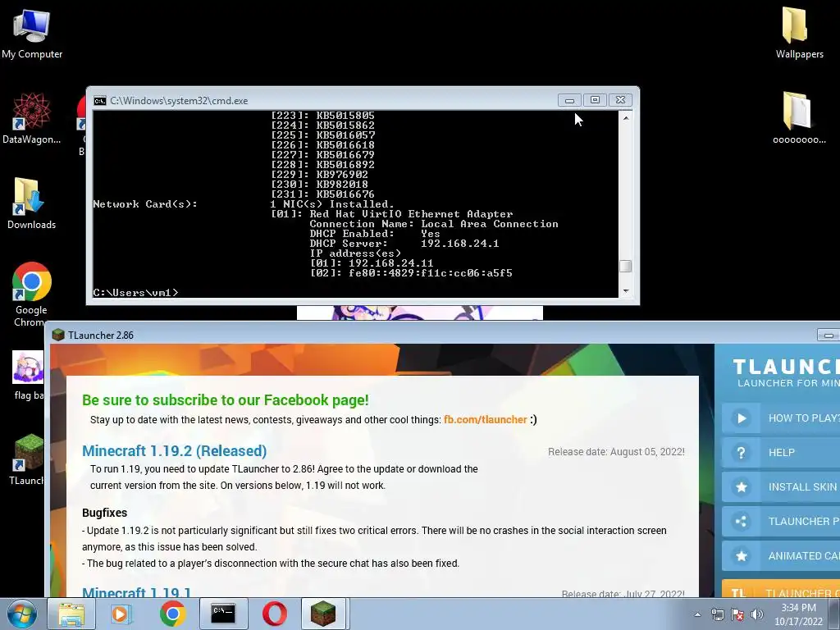Click INSTALL SKIN sidebar button
The image size is (840, 630).
coord(781,487)
